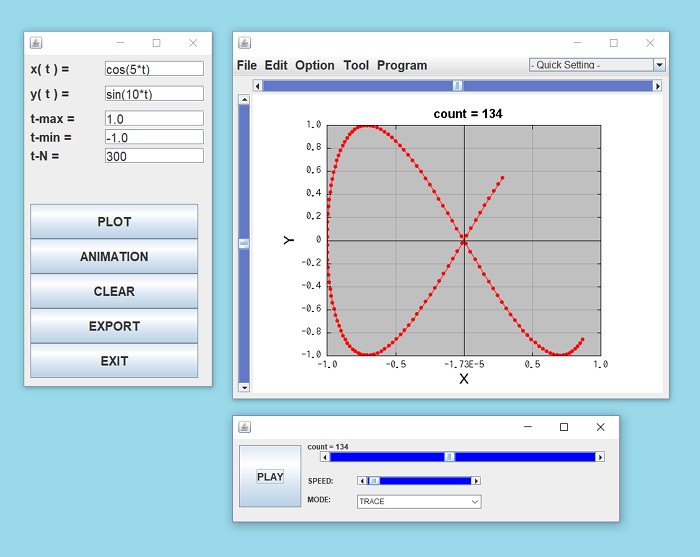Open the MODE dropdown showing TRACE
700x557 pixels.
[419, 502]
